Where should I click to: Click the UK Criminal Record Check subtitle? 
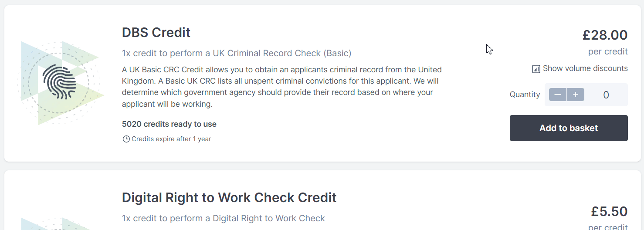click(x=237, y=53)
